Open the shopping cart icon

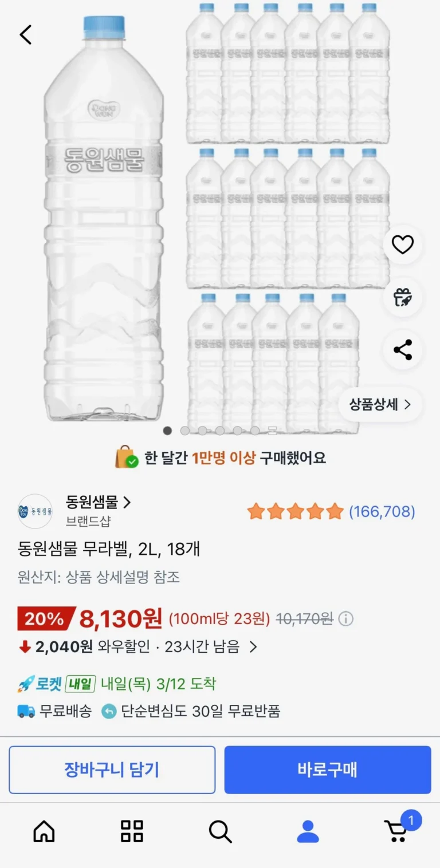pos(396,830)
